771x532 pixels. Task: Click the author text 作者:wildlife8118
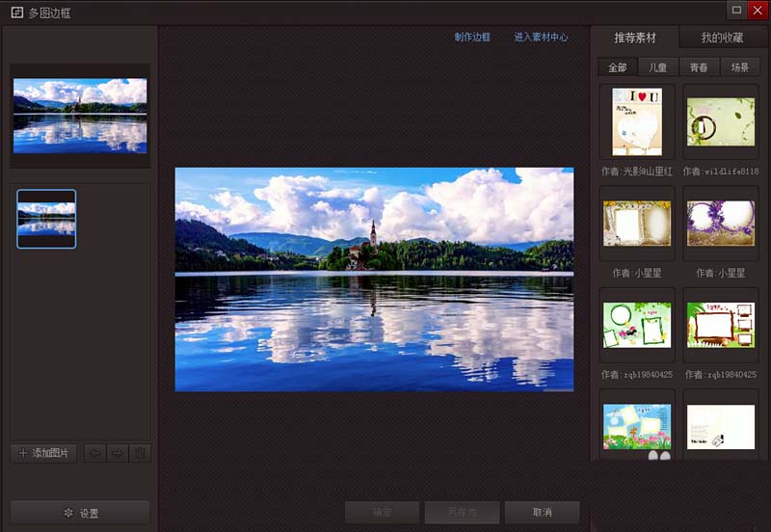[721, 172]
